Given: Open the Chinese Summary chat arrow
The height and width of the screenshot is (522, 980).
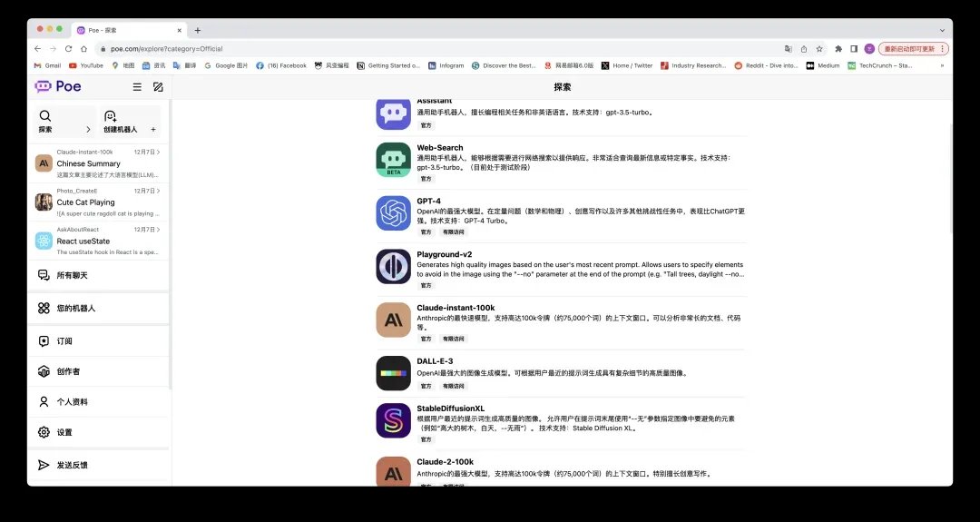Looking at the screenshot, I should pyautogui.click(x=159, y=153).
